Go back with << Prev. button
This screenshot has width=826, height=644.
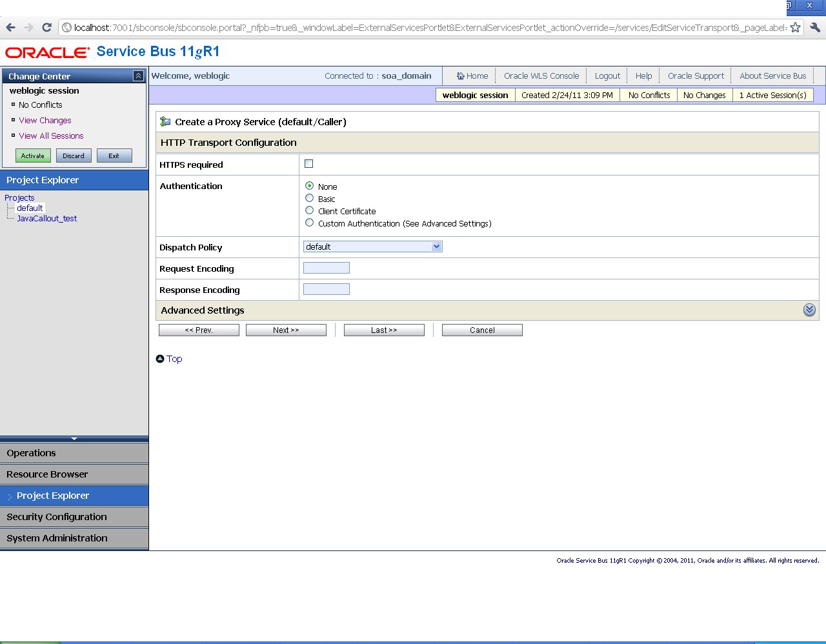coord(199,330)
